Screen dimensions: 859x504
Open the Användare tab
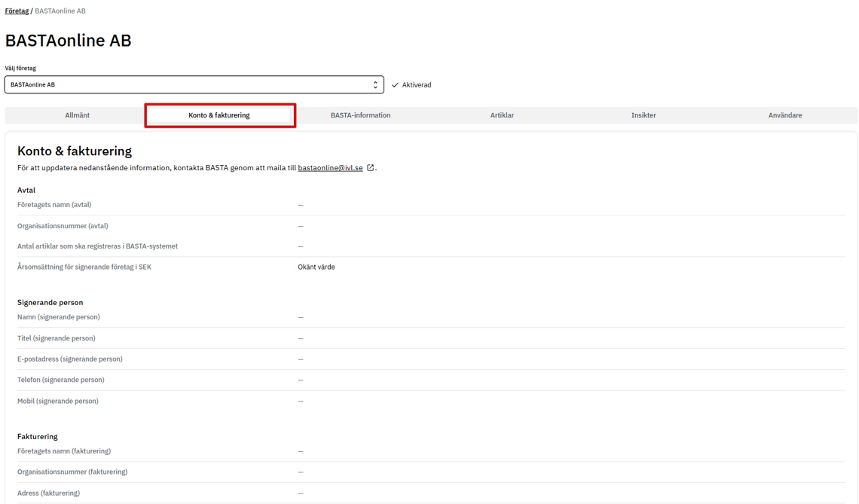coord(784,115)
